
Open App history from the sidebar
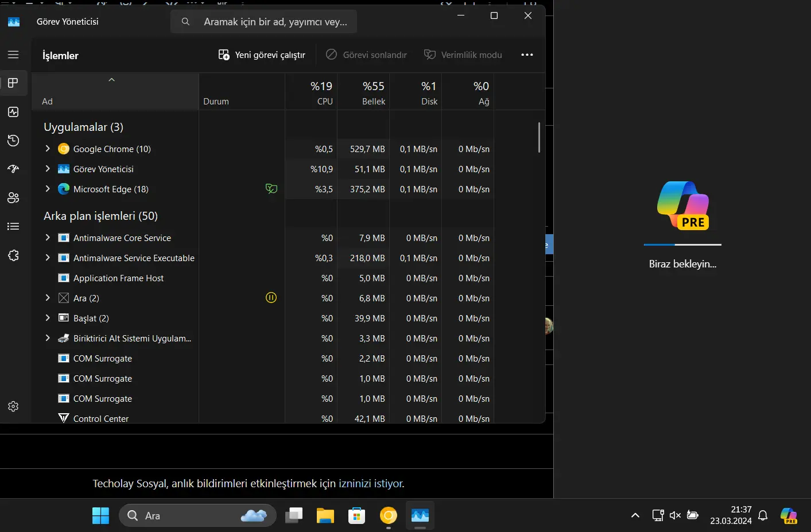(x=13, y=141)
